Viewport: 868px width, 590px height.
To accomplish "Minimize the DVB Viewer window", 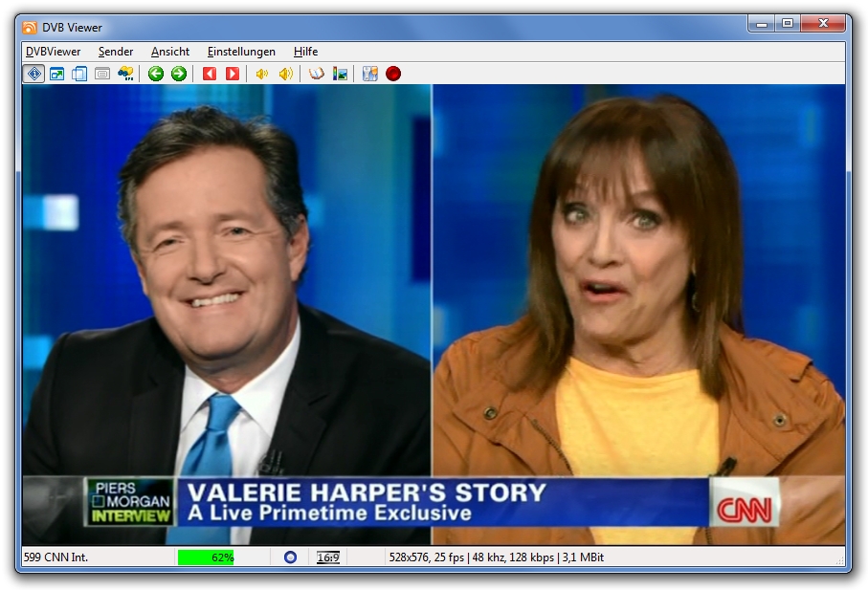I will (762, 23).
